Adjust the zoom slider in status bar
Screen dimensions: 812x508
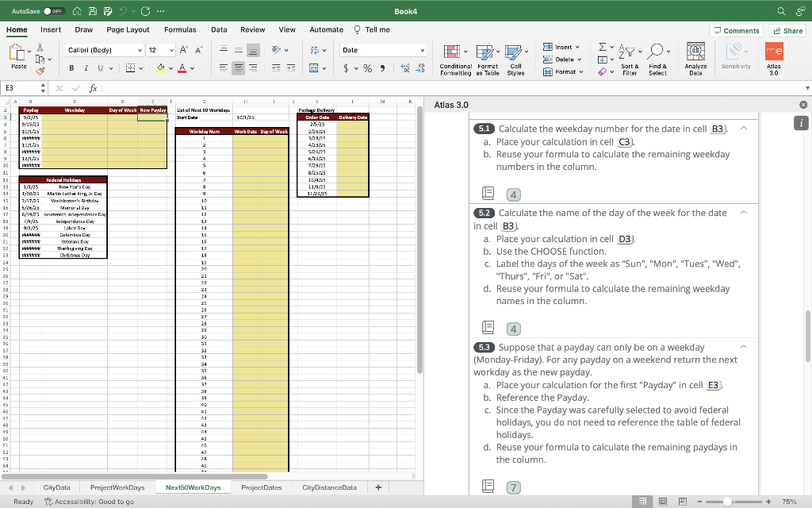coord(728,502)
